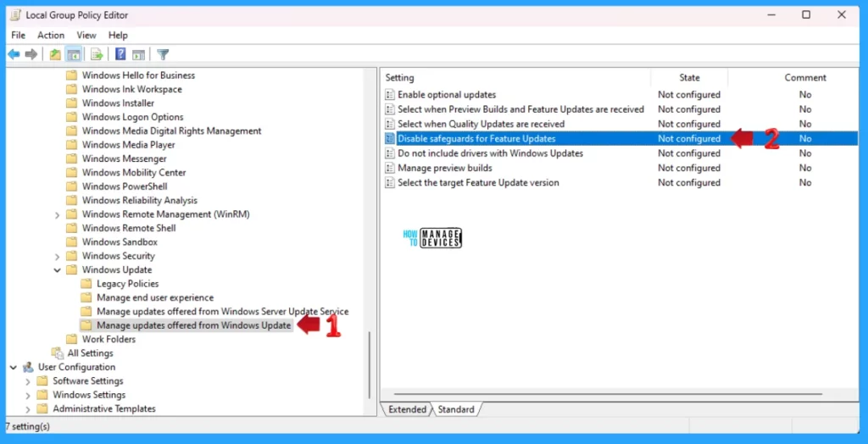The height and width of the screenshot is (444, 868).
Task: Select Disable safeguards for Feature Updates policy
Action: (x=476, y=138)
